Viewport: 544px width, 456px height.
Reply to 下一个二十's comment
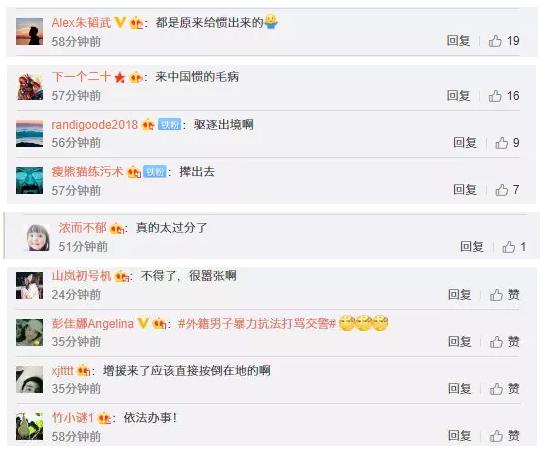click(x=458, y=95)
